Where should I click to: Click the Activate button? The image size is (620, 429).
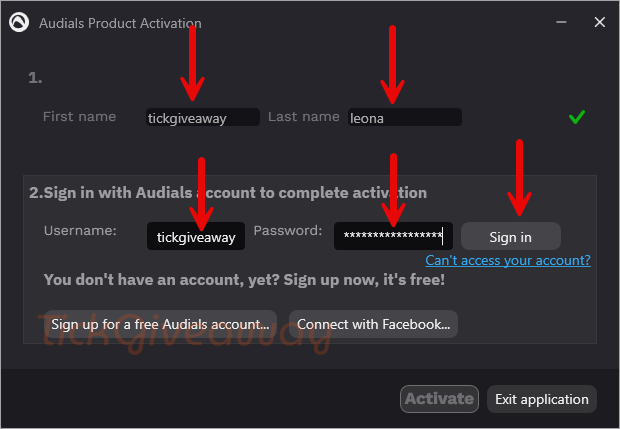[x=439, y=399]
